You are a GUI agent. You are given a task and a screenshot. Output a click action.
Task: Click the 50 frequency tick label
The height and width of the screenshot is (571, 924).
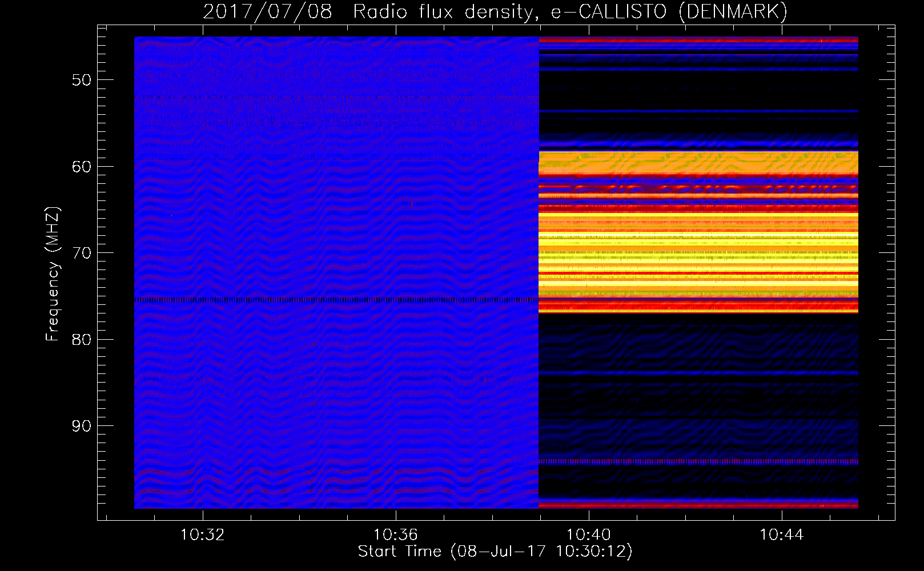coord(82,80)
